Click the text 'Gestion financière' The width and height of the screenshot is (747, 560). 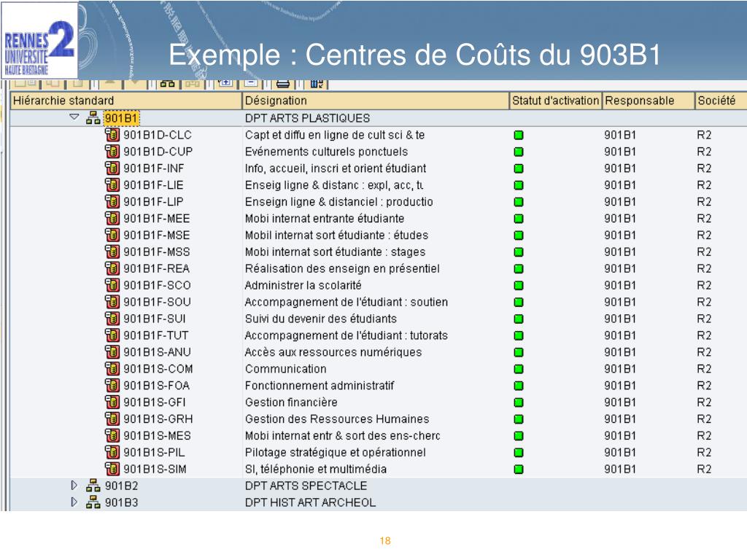[291, 402]
